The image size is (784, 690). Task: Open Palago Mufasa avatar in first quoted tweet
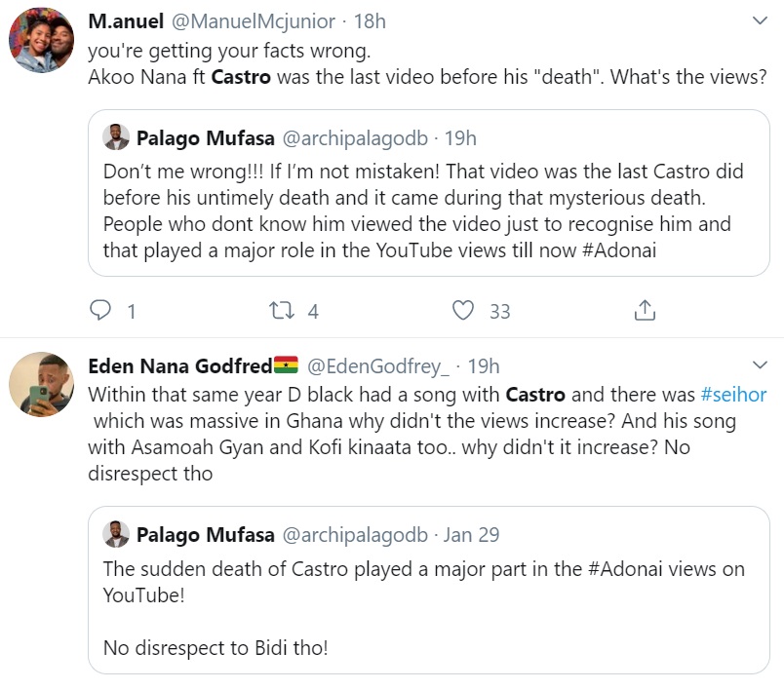click(x=117, y=138)
